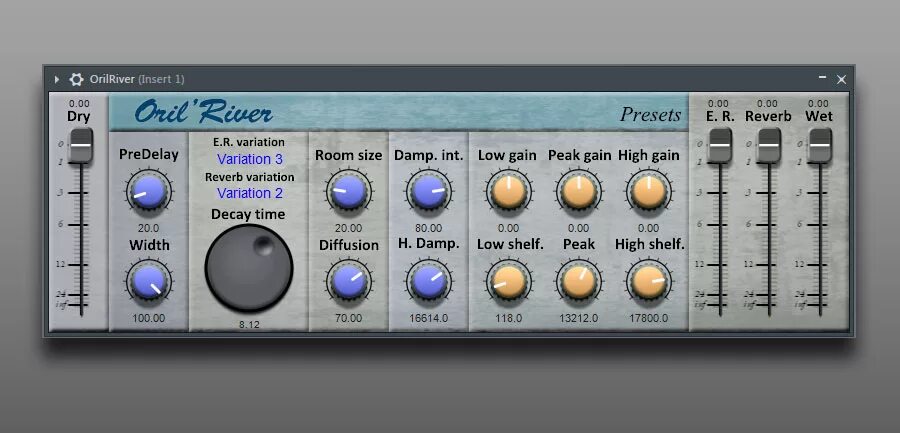The image size is (900, 433).
Task: Click the Low shelf. value 118.0
Action: 509,318
